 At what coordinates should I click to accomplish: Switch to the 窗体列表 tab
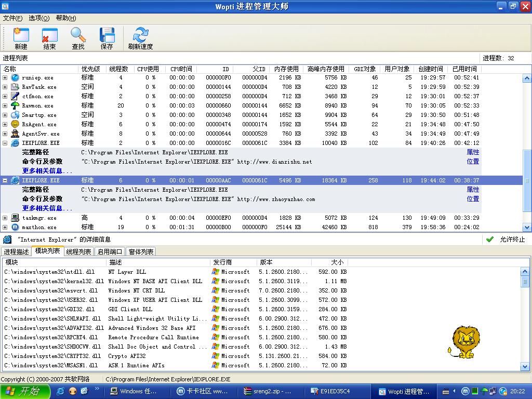pos(141,252)
